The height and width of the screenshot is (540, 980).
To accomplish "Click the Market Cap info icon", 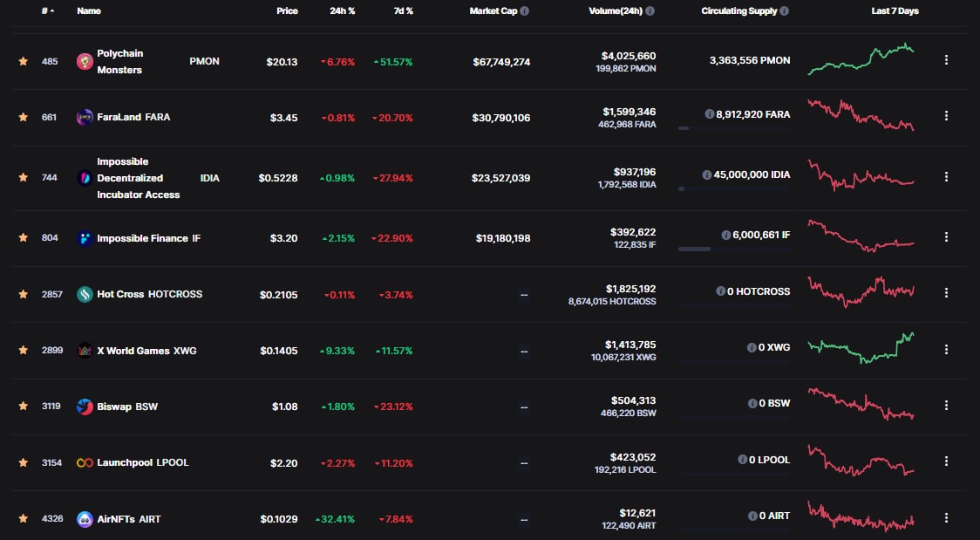I will click(525, 11).
